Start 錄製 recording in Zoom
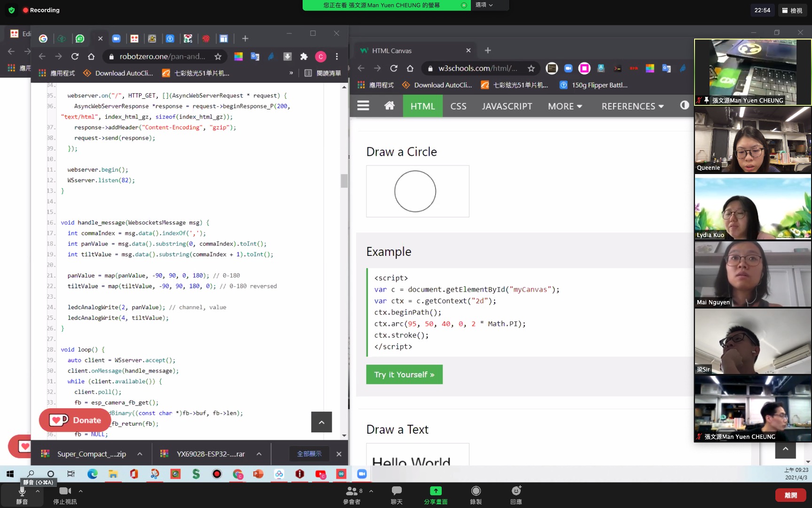 (x=476, y=496)
